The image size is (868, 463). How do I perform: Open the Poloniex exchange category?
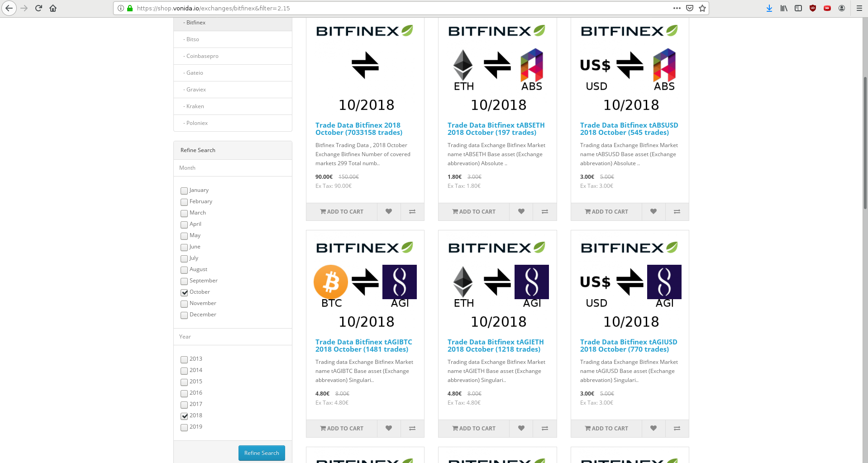click(x=233, y=123)
